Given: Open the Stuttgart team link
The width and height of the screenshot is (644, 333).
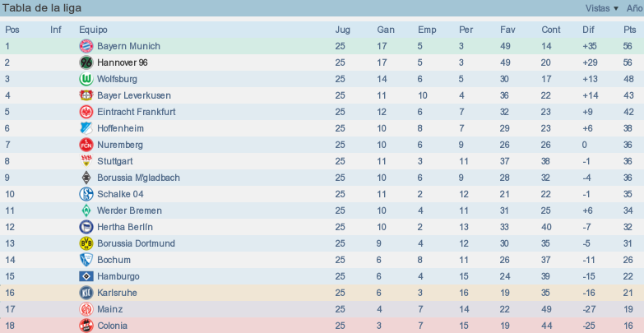Looking at the screenshot, I should [x=115, y=161].
